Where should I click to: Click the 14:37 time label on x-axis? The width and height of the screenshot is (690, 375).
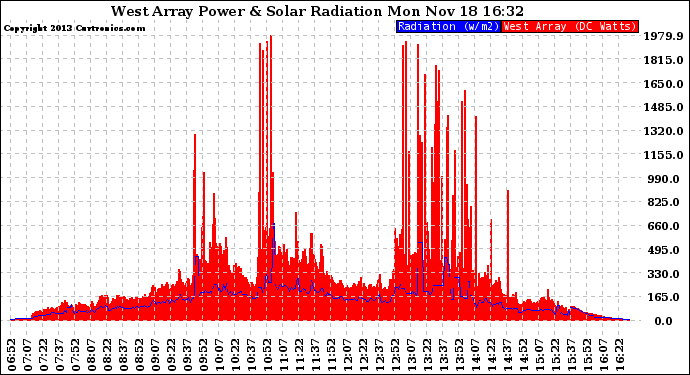[507, 355]
